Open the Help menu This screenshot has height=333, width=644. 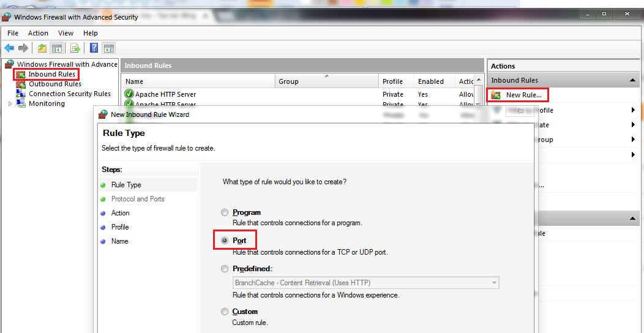91,33
